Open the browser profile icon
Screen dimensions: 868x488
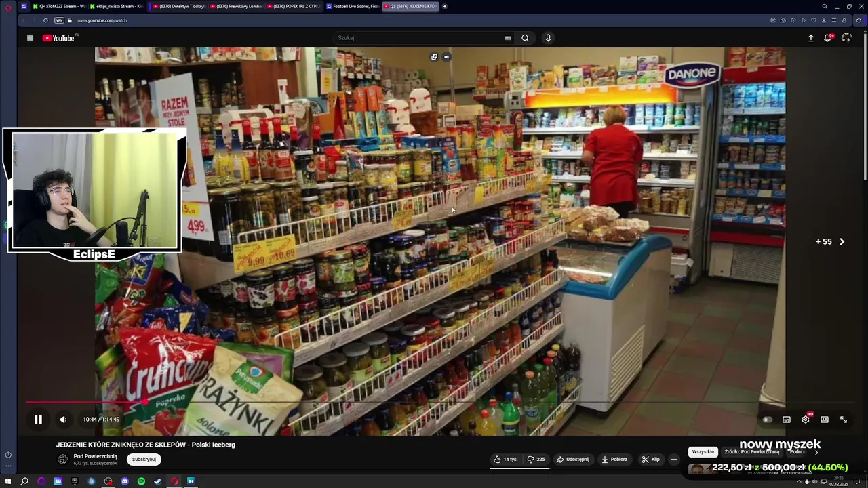(x=844, y=20)
